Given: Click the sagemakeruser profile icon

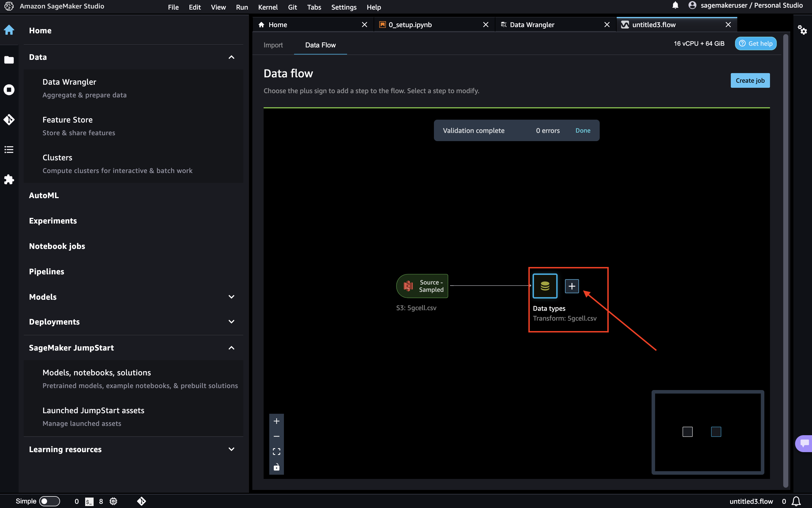Looking at the screenshot, I should 692,5.
